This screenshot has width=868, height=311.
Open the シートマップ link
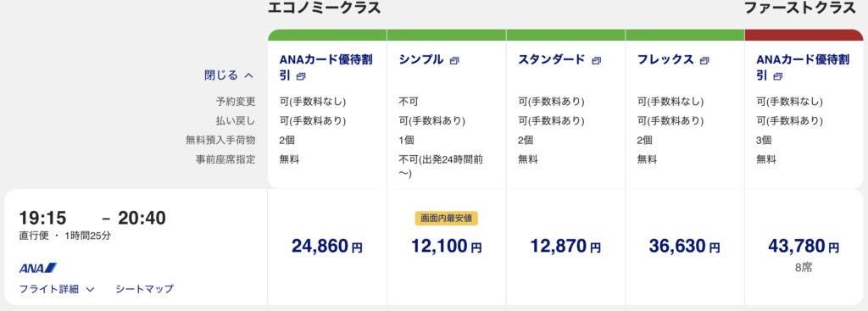[144, 289]
